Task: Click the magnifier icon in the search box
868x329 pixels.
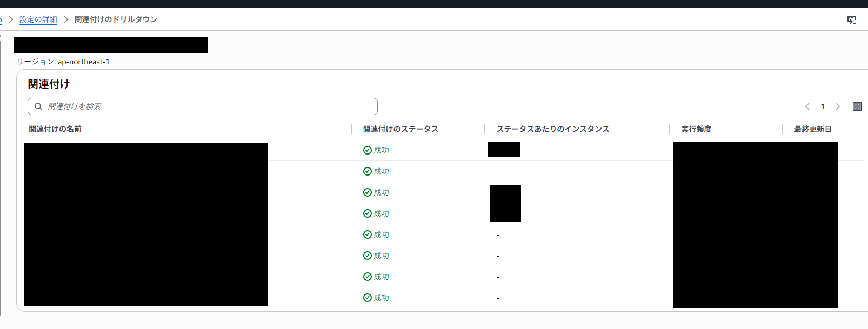Action: click(38, 106)
